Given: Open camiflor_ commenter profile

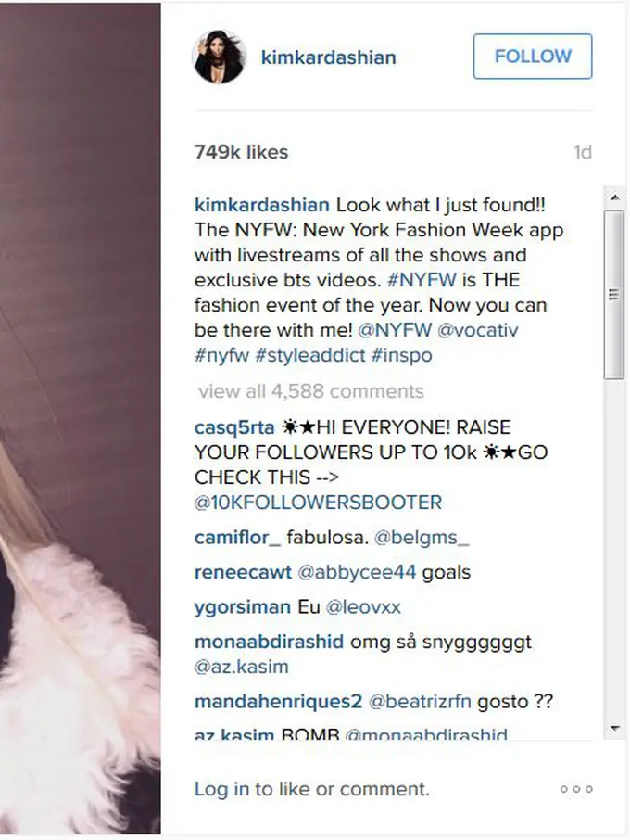Looking at the screenshot, I should (x=237, y=538).
